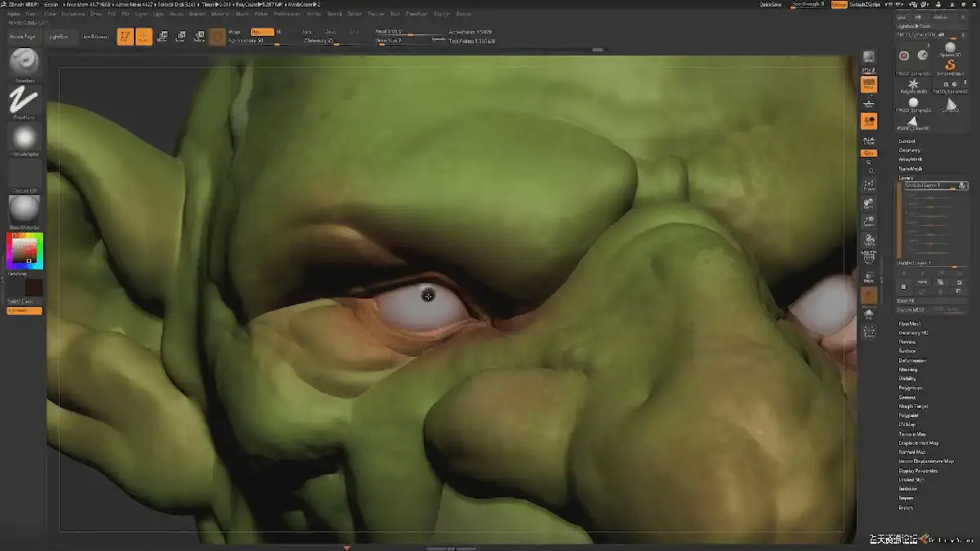This screenshot has height=551, width=980.
Task: Toggle Draw mode button
Action: 144,37
